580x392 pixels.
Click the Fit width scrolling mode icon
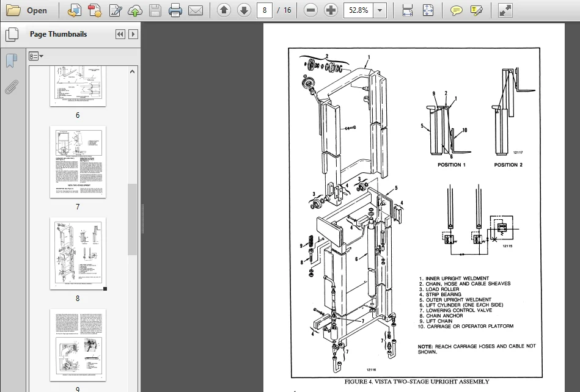tap(408, 10)
